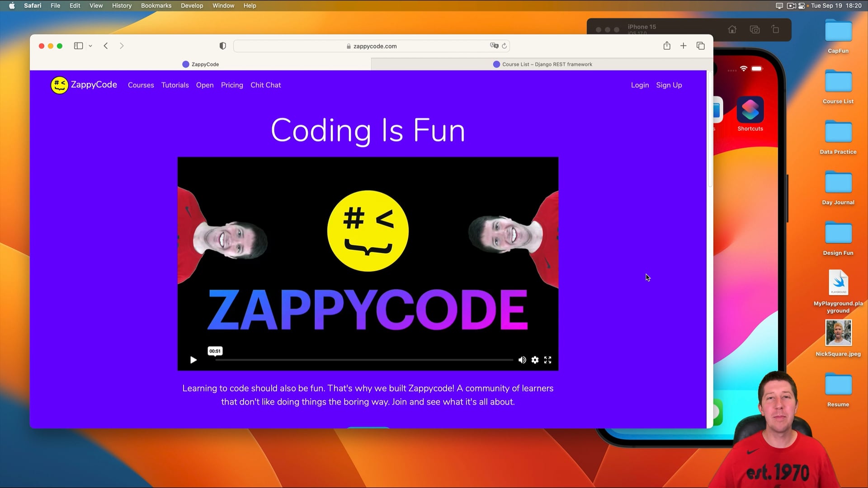Open the Resume folder on desktop

click(x=838, y=389)
